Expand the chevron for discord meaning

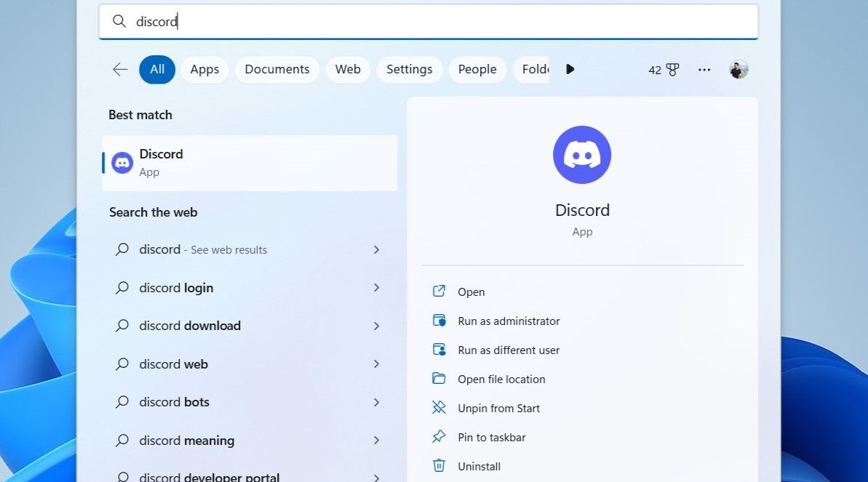click(376, 441)
